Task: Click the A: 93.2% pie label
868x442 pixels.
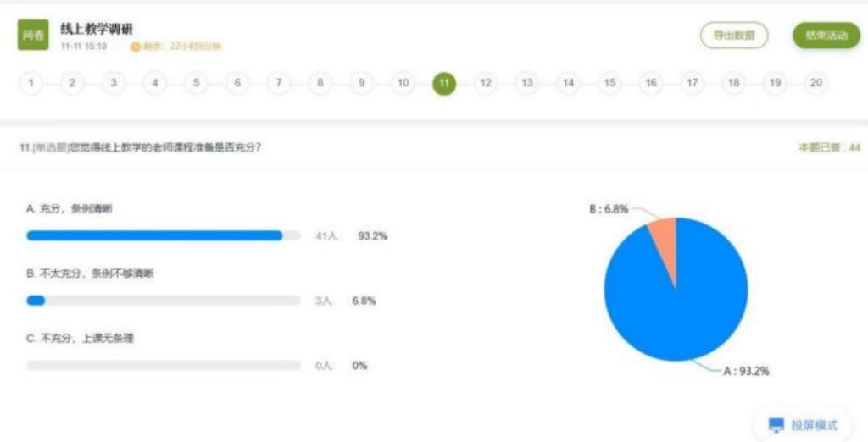Action: pos(744,371)
